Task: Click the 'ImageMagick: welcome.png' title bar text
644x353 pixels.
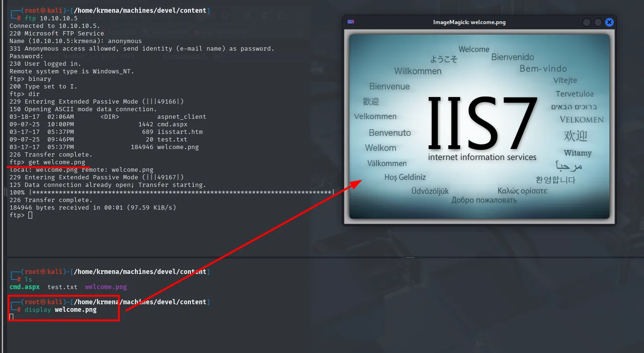Action: click(x=469, y=22)
